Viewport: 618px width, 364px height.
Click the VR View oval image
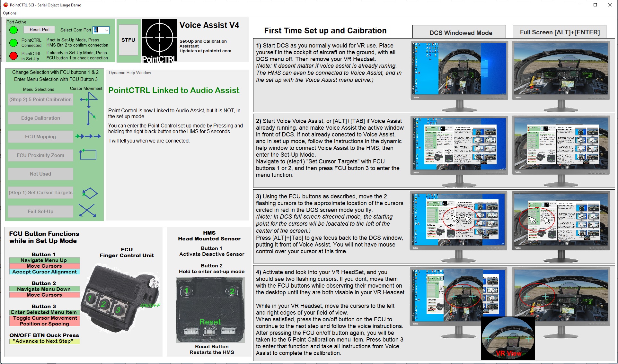pos(508,338)
